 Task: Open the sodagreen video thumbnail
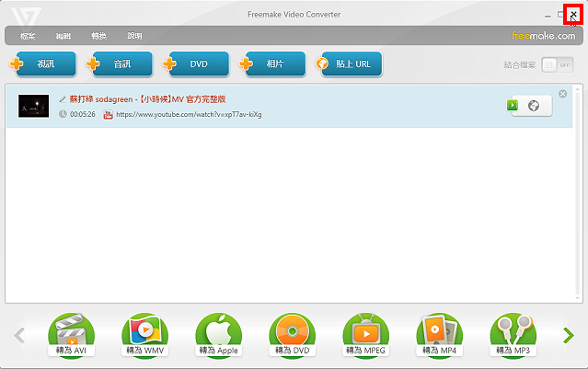[x=34, y=106]
